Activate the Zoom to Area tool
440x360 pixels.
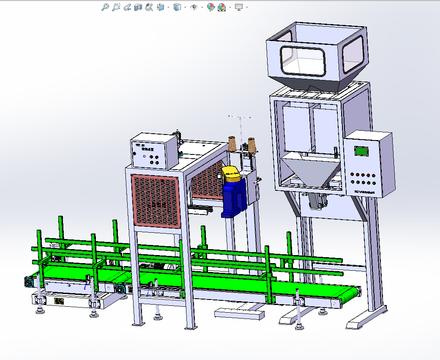tap(116, 7)
